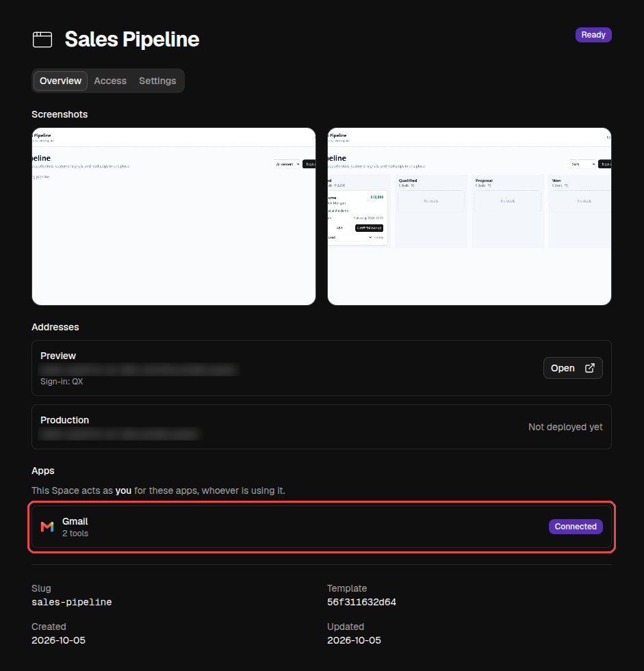Screen dimensions: 644x671
Task: Open the second screenshot showing deal columns
Action: click(x=469, y=217)
